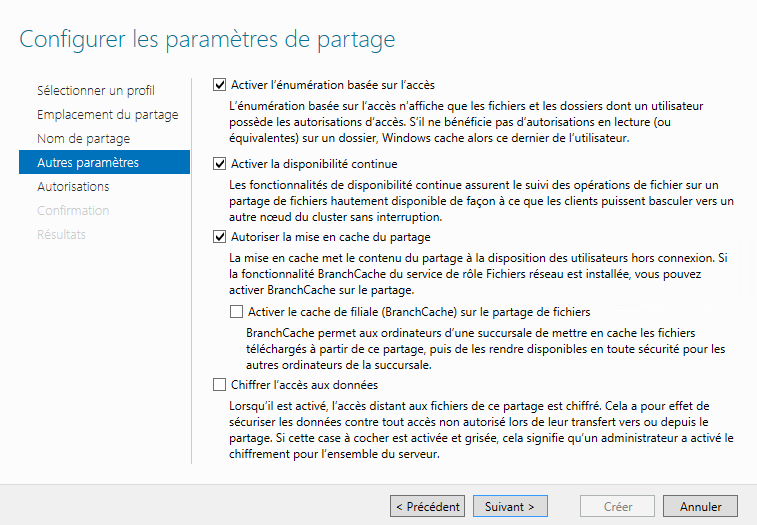
Task: Toggle Activer la disponibilité continue checkbox
Action: (219, 164)
